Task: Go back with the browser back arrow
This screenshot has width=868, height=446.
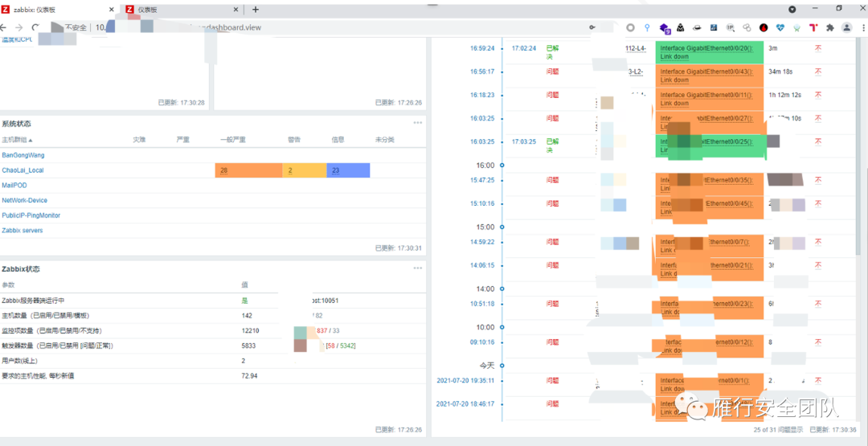Action: (4, 27)
